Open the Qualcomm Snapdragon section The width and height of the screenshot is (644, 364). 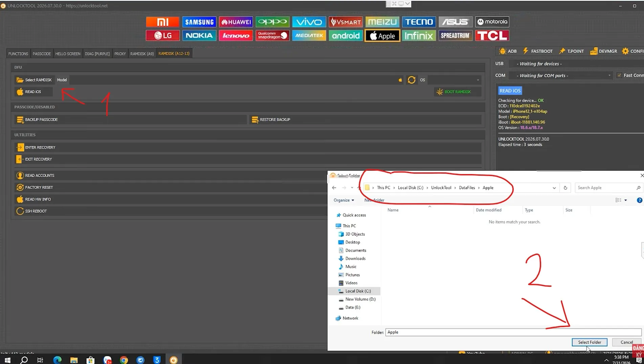pyautogui.click(x=272, y=36)
